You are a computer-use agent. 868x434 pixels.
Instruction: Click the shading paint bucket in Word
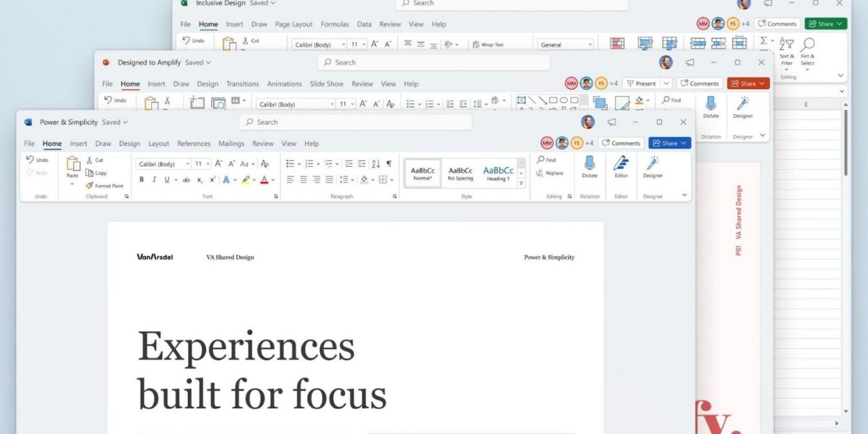coord(364,180)
